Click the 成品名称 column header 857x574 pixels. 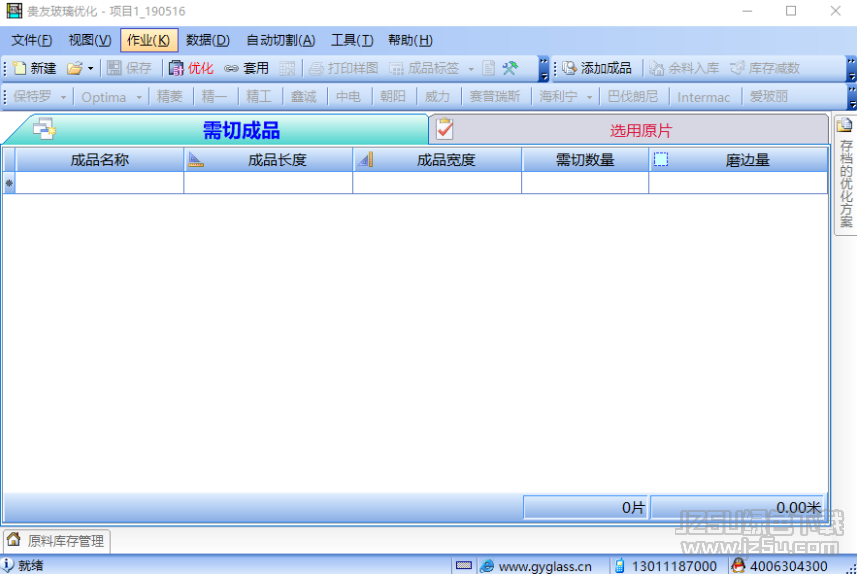pyautogui.click(x=99, y=160)
